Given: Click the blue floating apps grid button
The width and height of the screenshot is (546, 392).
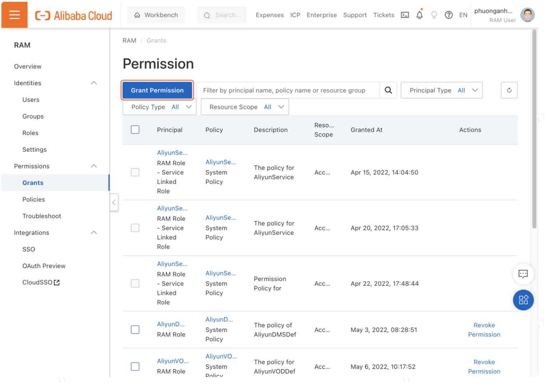Looking at the screenshot, I should tap(523, 300).
